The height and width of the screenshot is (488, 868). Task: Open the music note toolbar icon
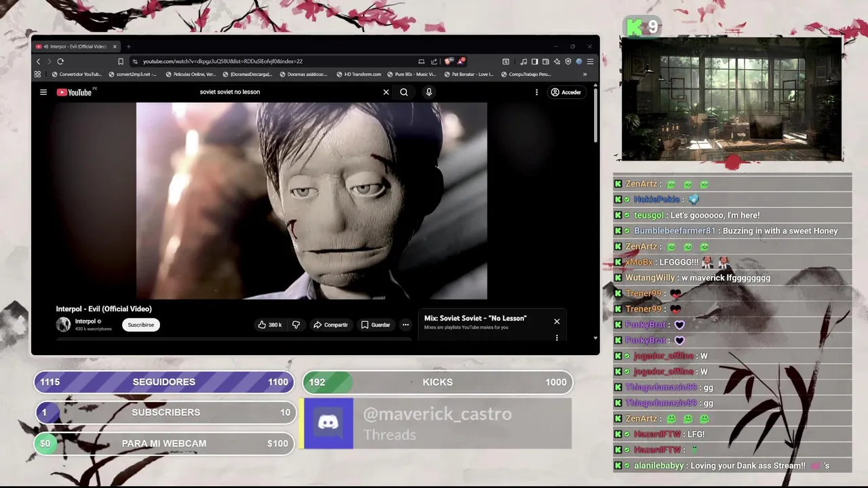tap(524, 62)
